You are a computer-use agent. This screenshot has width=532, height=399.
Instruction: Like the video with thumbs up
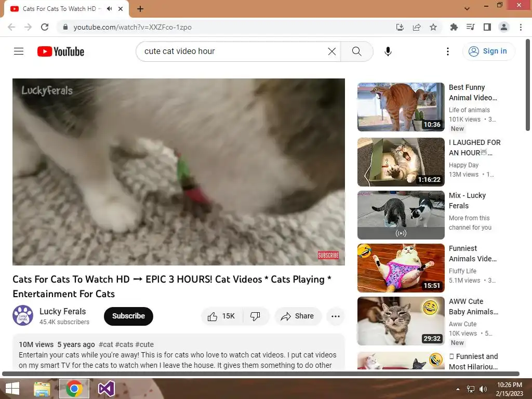click(x=221, y=316)
